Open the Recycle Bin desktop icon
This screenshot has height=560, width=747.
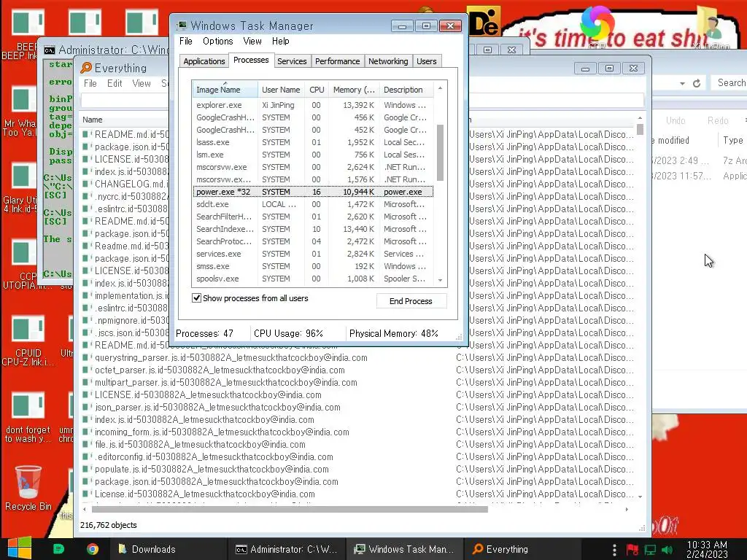[x=28, y=488]
